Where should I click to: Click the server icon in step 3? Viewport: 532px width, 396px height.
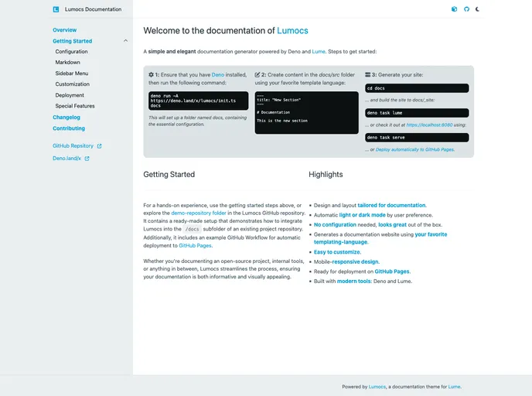[x=367, y=75]
